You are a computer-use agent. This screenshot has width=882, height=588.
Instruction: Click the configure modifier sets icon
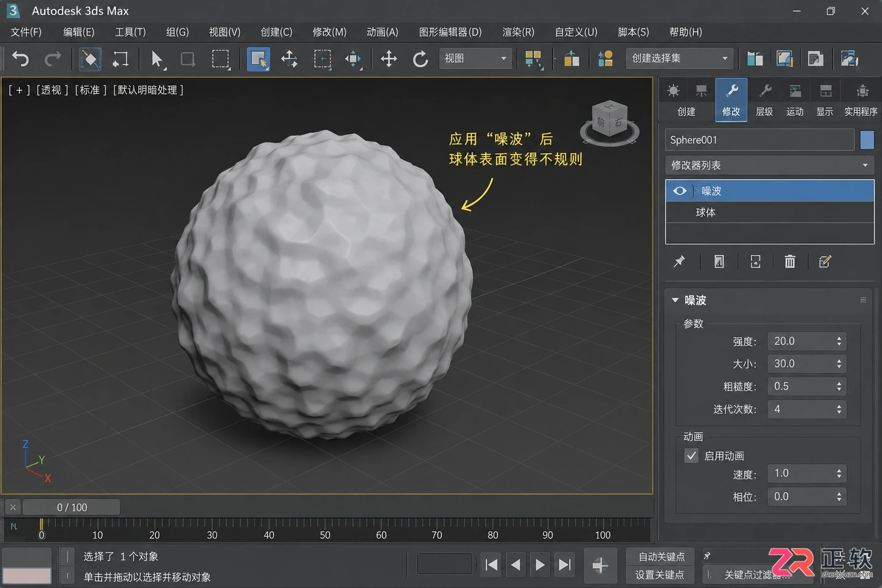[x=825, y=262]
